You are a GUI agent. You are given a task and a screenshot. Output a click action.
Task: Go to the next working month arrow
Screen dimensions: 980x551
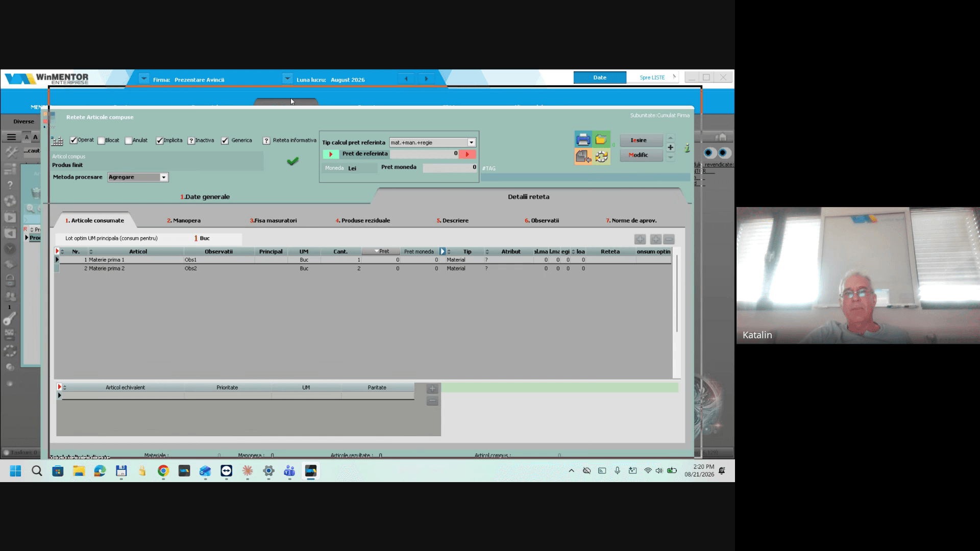[x=426, y=79]
